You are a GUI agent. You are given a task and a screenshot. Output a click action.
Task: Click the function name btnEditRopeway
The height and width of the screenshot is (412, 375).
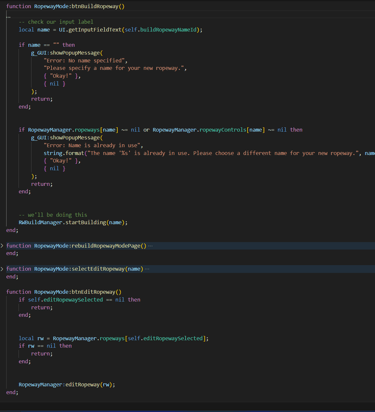(x=94, y=292)
